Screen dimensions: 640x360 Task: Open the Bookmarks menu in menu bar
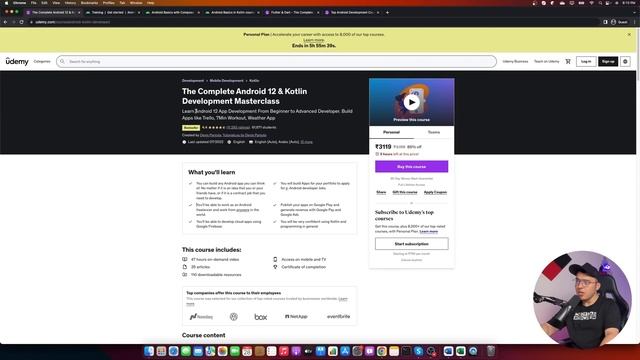89,3
